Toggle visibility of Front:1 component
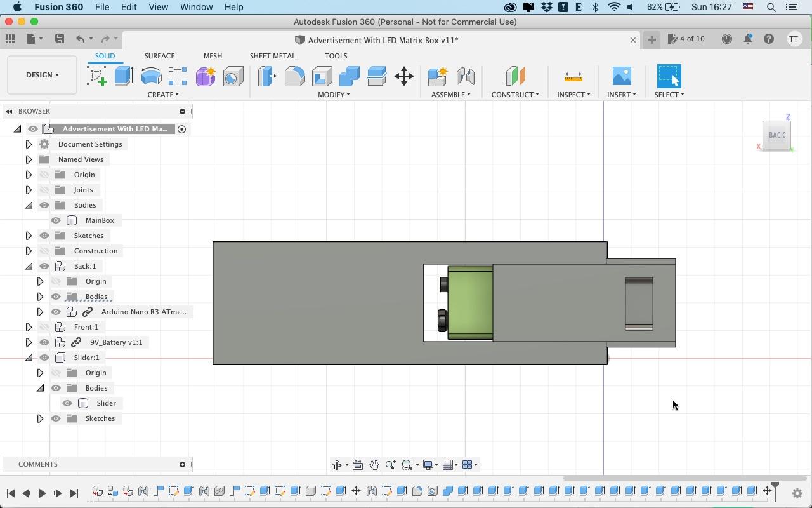 44,327
